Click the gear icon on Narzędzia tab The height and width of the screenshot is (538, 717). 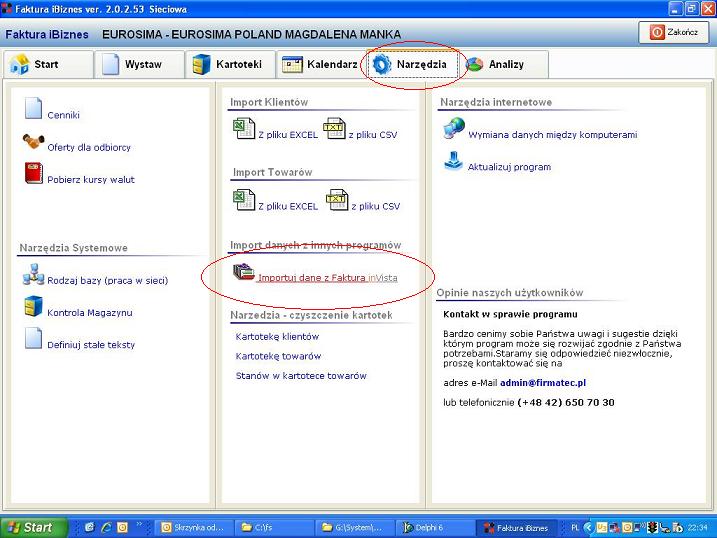pyautogui.click(x=382, y=64)
